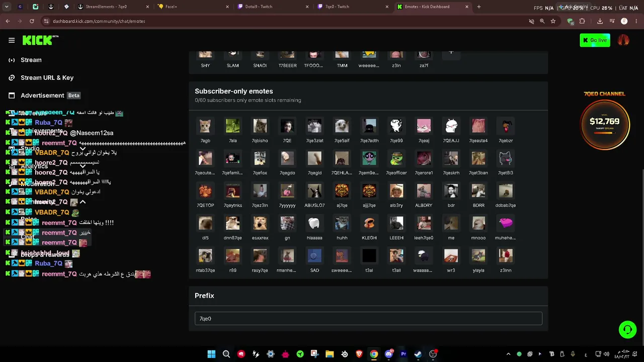
Task: Switch to the 7qe0 - Twitch tab
Action: [352, 7]
